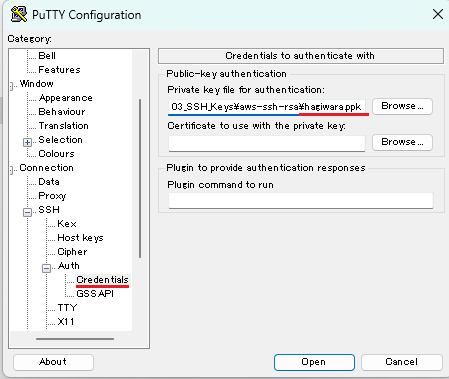
Task: Click the category tree vertical scrollbar
Action: click(x=140, y=178)
